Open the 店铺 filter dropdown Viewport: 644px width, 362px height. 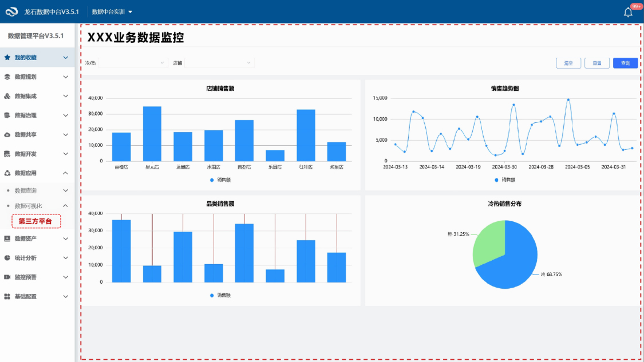[x=219, y=63]
